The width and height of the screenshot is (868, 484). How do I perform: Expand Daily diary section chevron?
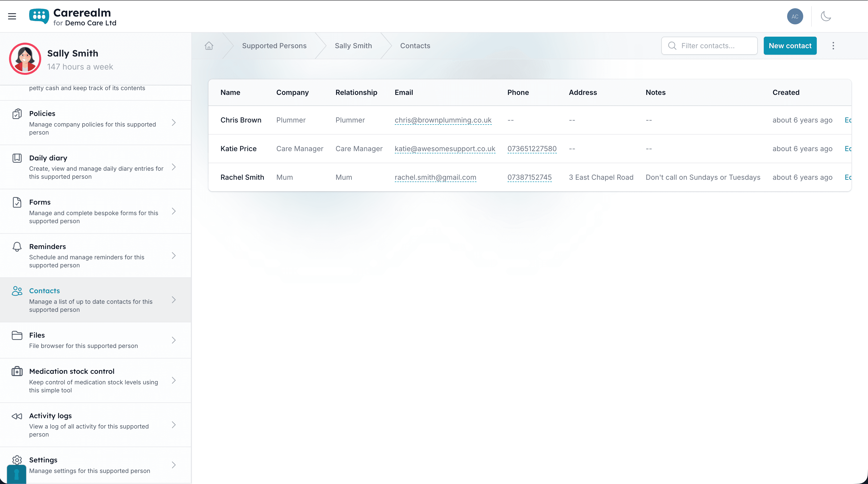coord(174,167)
